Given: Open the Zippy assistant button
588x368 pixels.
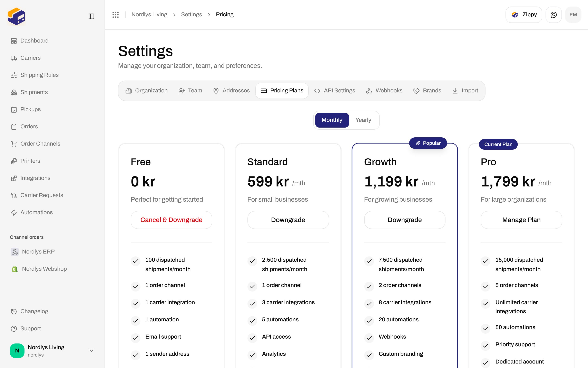Looking at the screenshot, I should click(524, 15).
